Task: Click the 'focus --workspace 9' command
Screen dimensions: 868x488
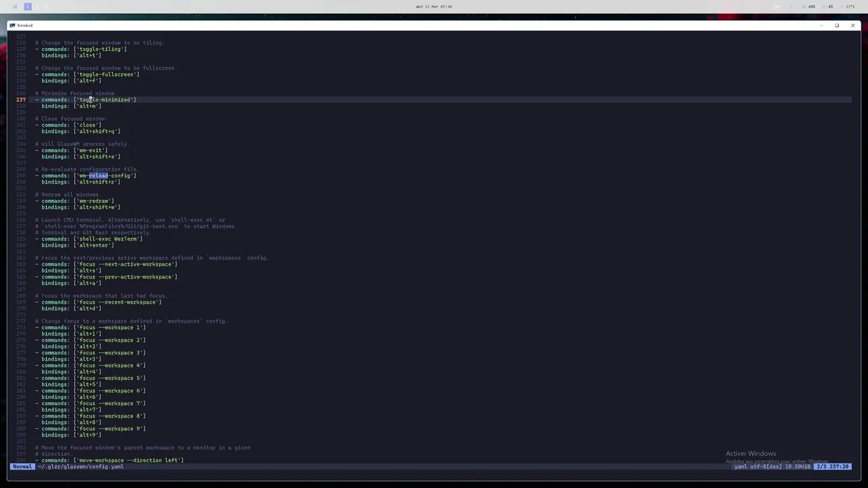Action: [111, 429]
